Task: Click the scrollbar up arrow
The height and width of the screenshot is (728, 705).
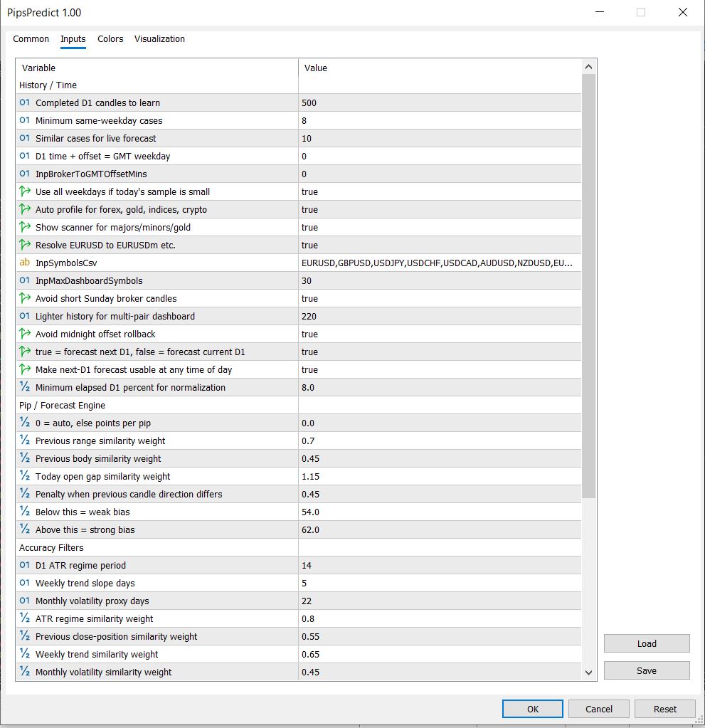Action: pyautogui.click(x=588, y=67)
